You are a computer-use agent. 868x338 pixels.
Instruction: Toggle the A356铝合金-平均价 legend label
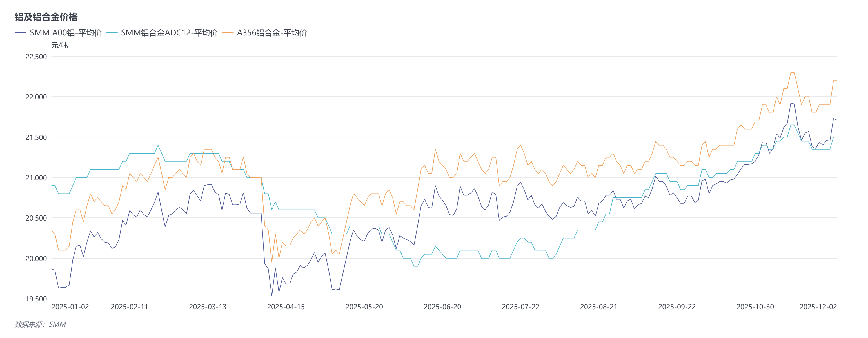pos(272,33)
